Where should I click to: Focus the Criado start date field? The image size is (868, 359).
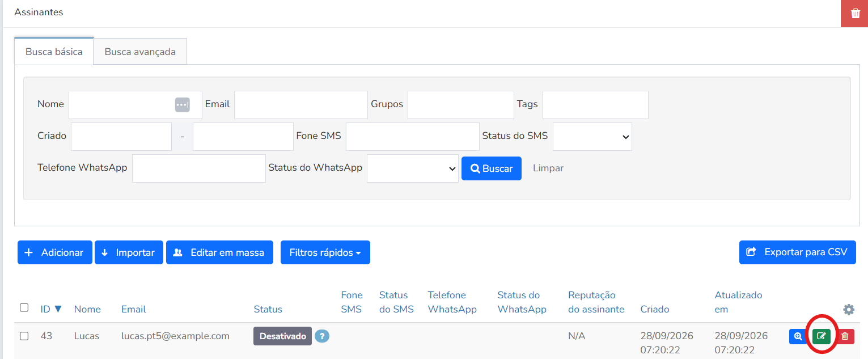pos(121,137)
